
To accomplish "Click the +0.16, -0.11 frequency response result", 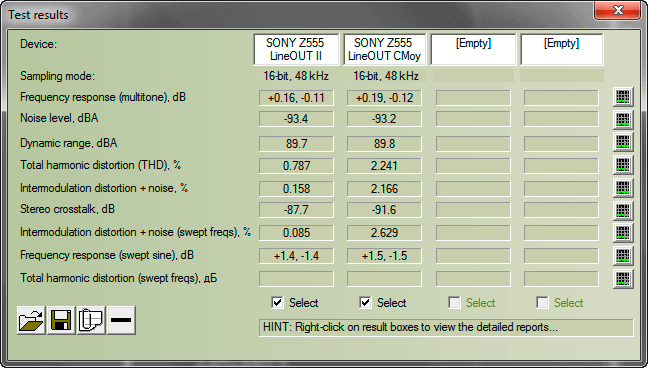I will (296, 98).
